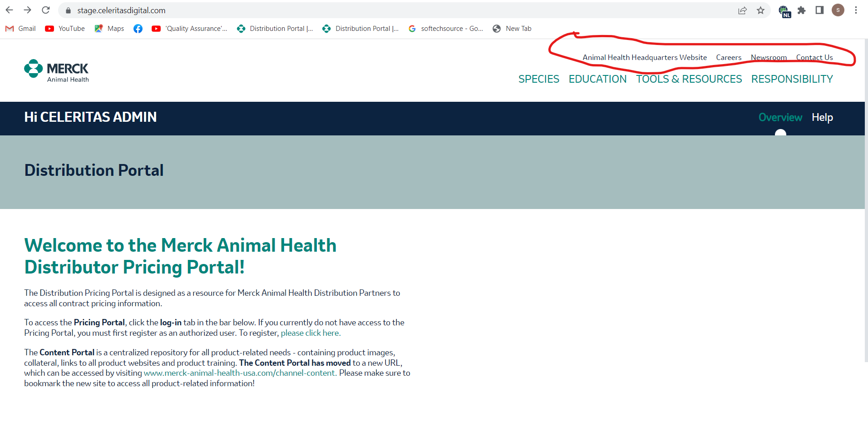Image resolution: width=868 pixels, height=423 pixels.
Task: Bookmark the page with the star icon
Action: [x=760, y=10]
